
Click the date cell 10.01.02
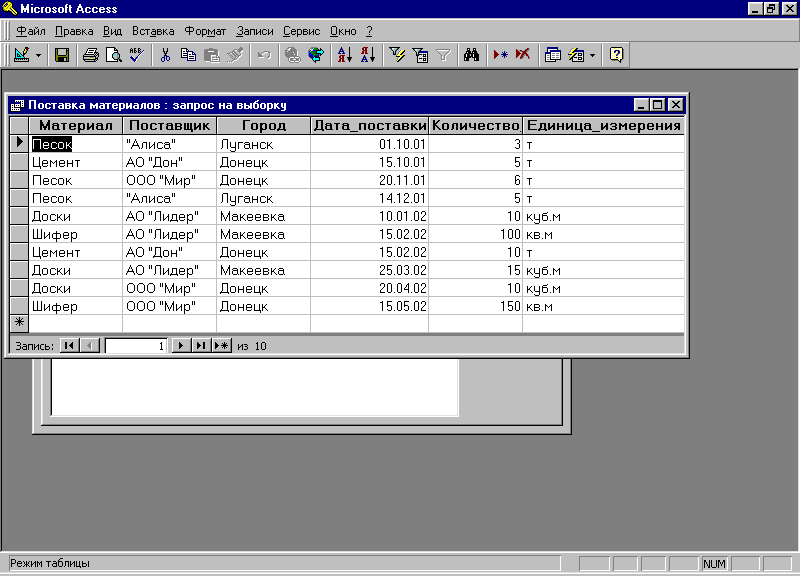pos(369,216)
